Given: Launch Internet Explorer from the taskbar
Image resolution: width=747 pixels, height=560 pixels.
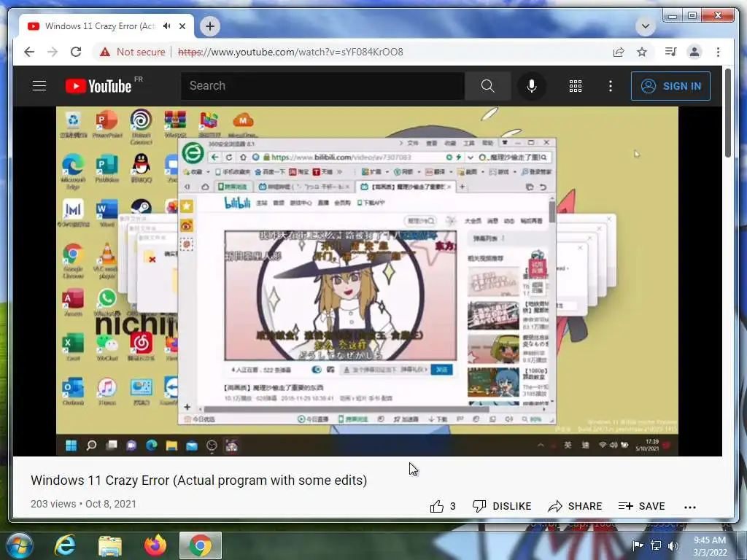Looking at the screenshot, I should coord(65,545).
